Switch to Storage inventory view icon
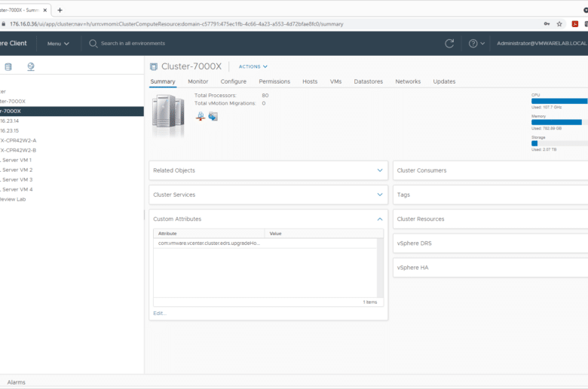 pyautogui.click(x=8, y=67)
